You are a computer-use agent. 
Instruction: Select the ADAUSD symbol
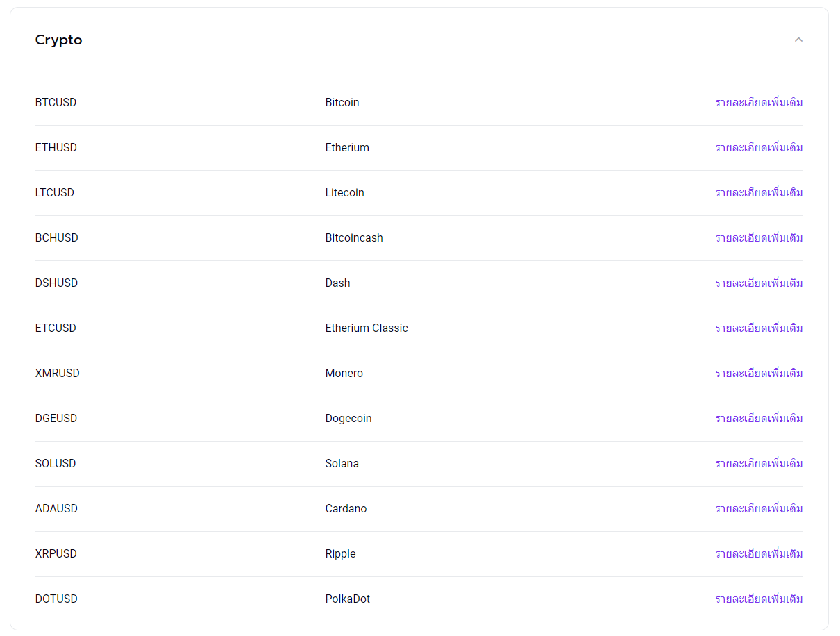pyautogui.click(x=57, y=509)
